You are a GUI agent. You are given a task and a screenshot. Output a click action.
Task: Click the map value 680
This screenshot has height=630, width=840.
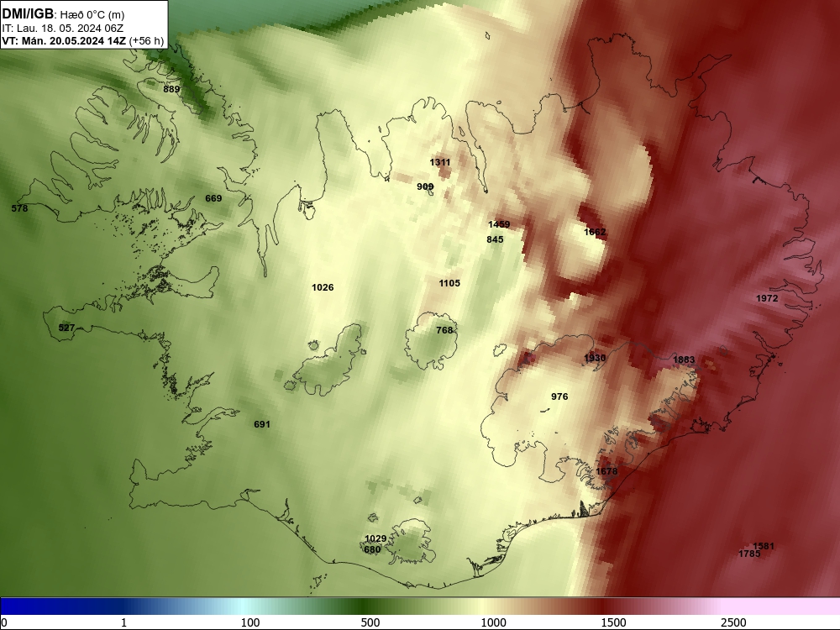[x=372, y=549]
